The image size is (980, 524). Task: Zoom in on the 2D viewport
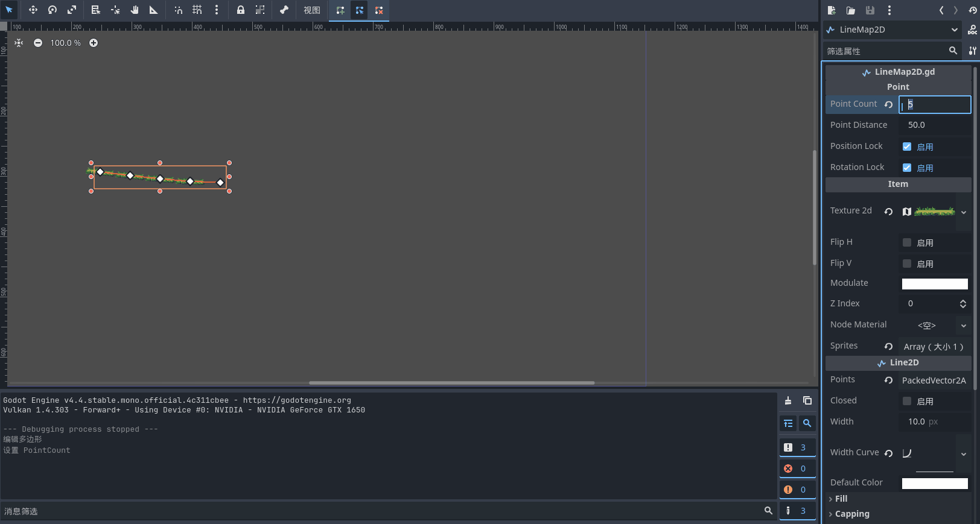pyautogui.click(x=94, y=43)
